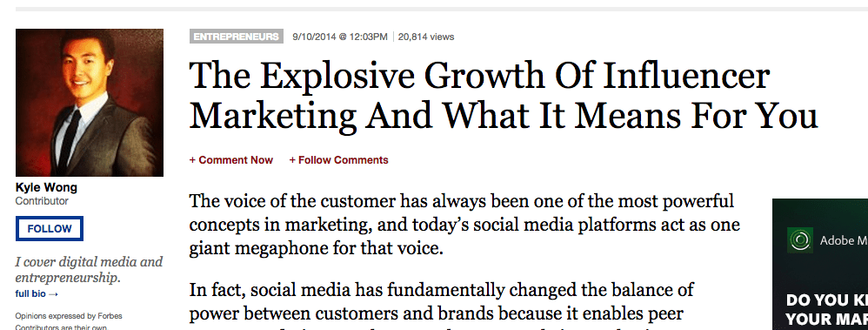Select the ENTREPRENEURS category tag
868x330 pixels.
coord(237,37)
